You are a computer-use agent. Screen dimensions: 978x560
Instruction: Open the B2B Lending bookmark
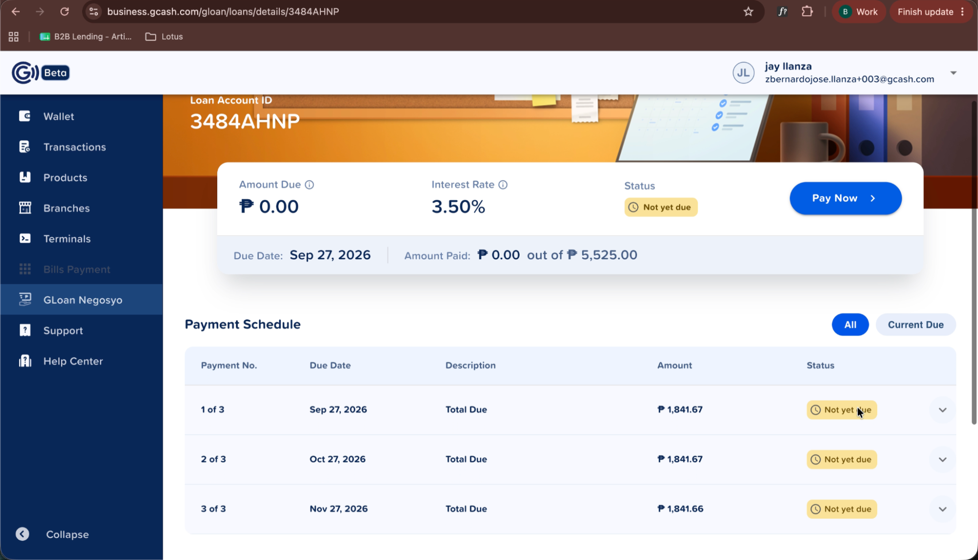(x=86, y=37)
